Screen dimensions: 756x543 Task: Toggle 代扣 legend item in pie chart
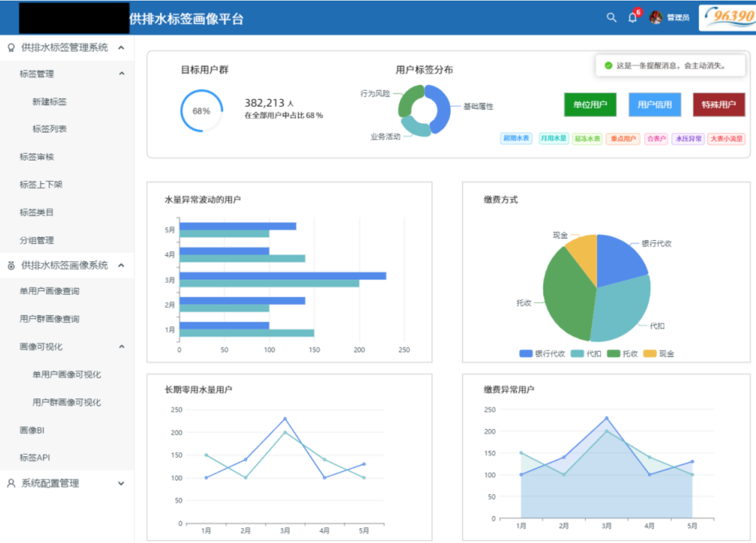point(586,354)
